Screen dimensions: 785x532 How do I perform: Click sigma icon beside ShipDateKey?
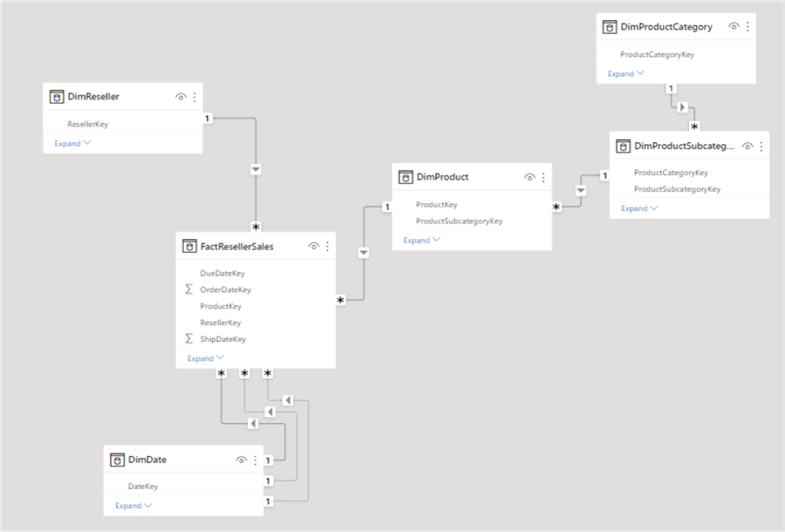coord(188,338)
